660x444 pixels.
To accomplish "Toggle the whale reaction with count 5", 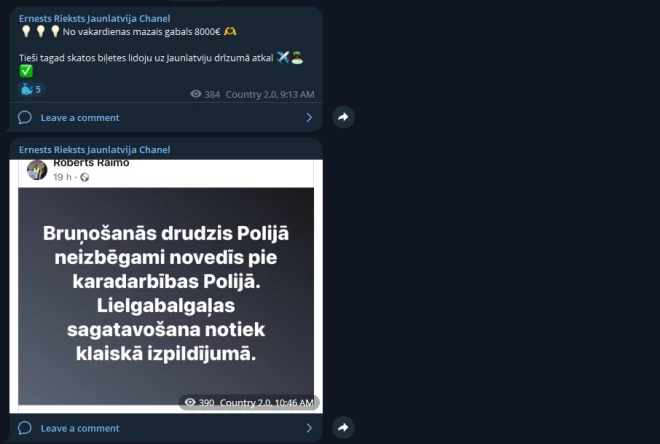I will tap(31, 89).
